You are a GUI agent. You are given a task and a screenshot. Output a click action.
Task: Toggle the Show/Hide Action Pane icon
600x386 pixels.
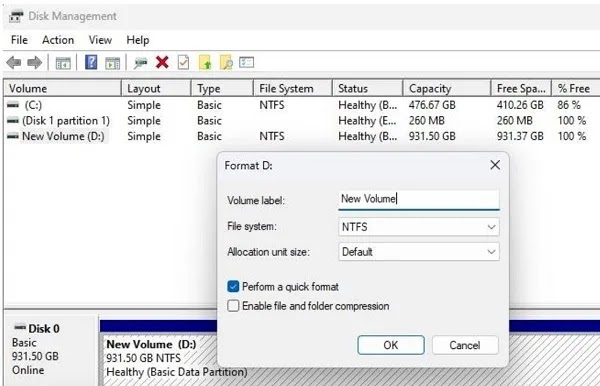(112, 63)
